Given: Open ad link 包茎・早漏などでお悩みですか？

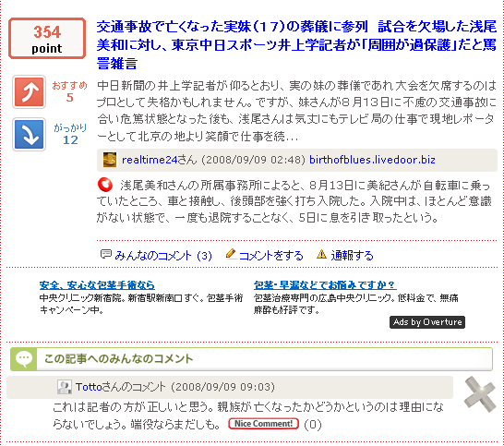Looking at the screenshot, I should point(325,285).
